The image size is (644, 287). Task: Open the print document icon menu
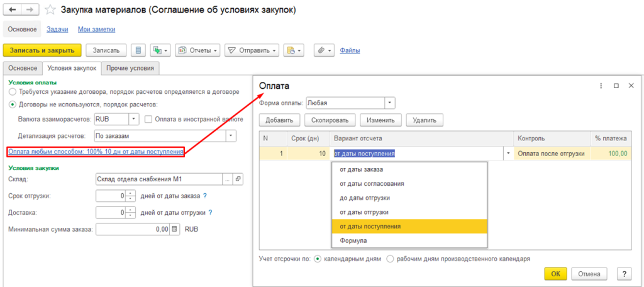tap(294, 50)
